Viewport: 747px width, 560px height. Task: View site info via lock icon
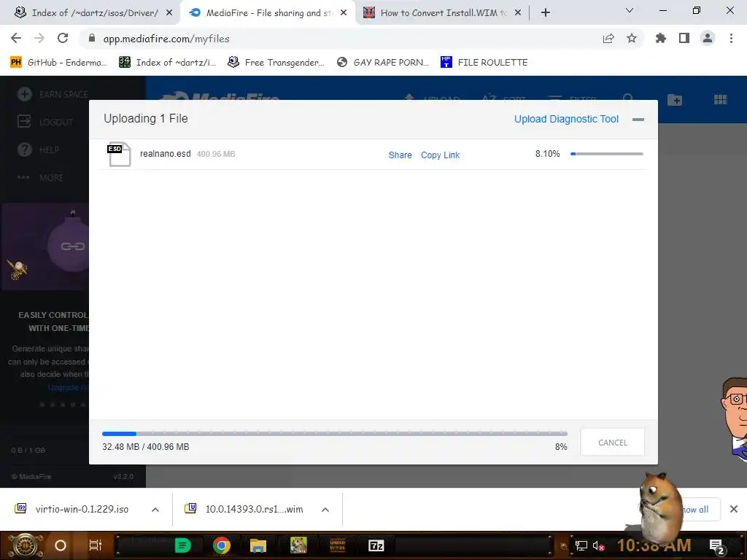pyautogui.click(x=92, y=38)
